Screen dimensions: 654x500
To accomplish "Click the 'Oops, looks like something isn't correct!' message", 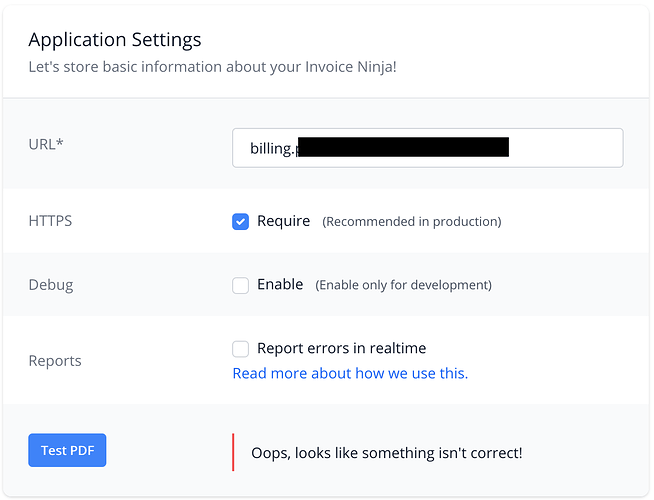I will (x=387, y=453).
